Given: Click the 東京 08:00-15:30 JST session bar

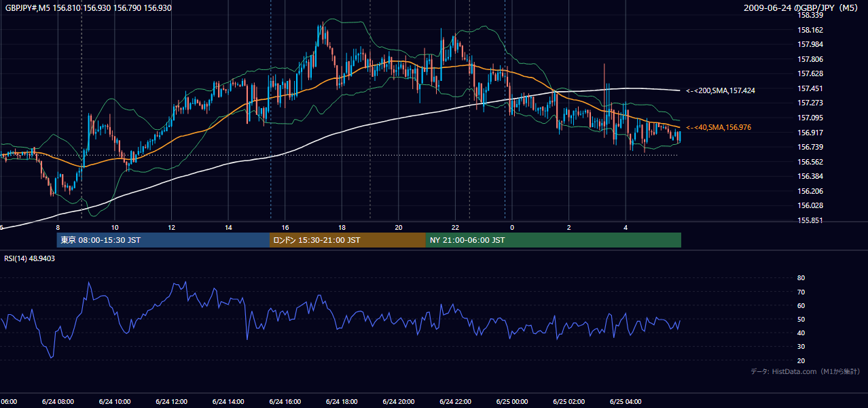Looking at the screenshot, I should click(x=164, y=240).
